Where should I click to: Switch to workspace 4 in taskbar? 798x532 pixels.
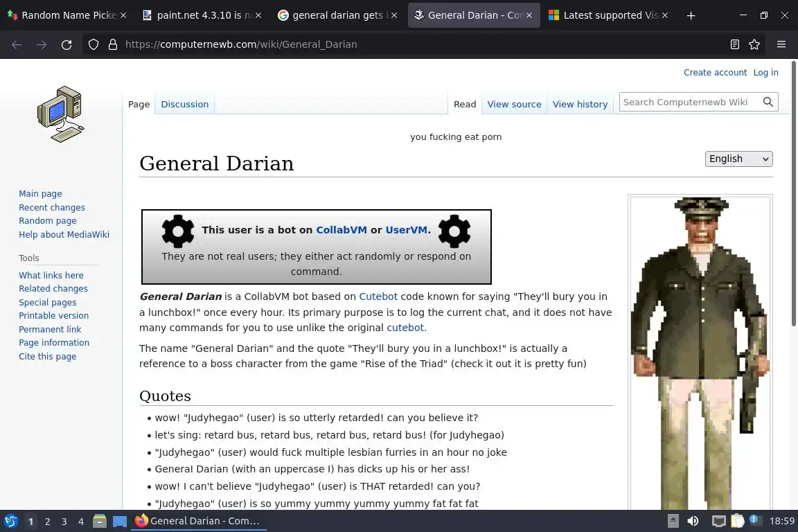81,522
